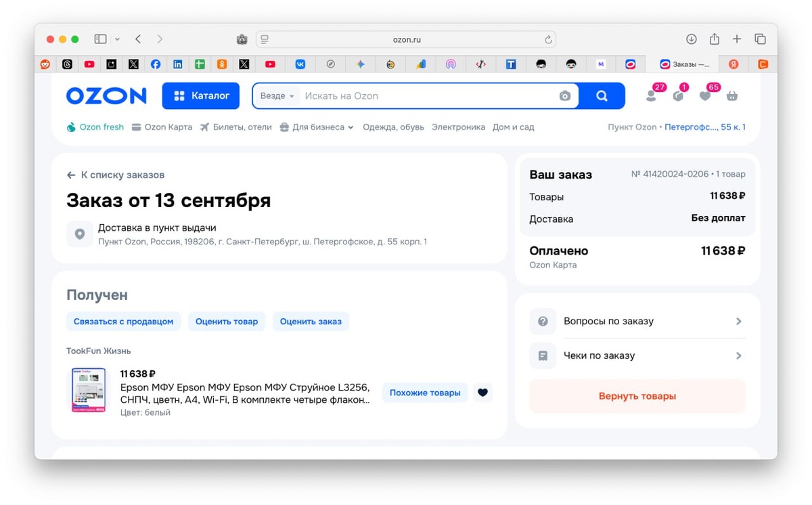This screenshot has width=812, height=505.
Task: Click the delivery location pin icon
Action: tap(80, 234)
